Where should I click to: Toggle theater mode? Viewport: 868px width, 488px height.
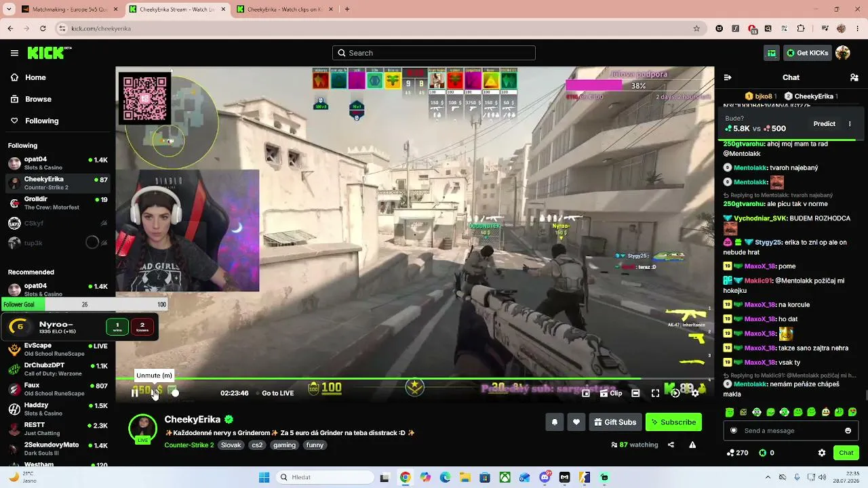pos(635,393)
